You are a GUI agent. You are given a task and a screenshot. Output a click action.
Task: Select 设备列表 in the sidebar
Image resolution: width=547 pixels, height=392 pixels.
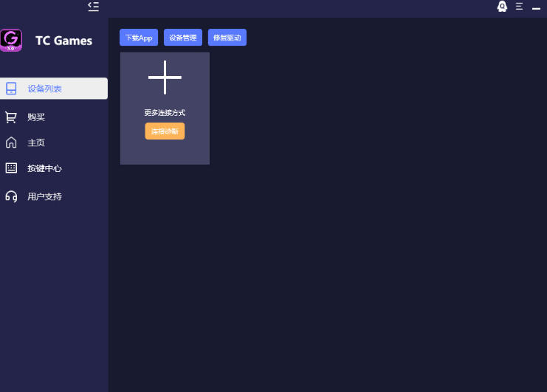pos(45,89)
